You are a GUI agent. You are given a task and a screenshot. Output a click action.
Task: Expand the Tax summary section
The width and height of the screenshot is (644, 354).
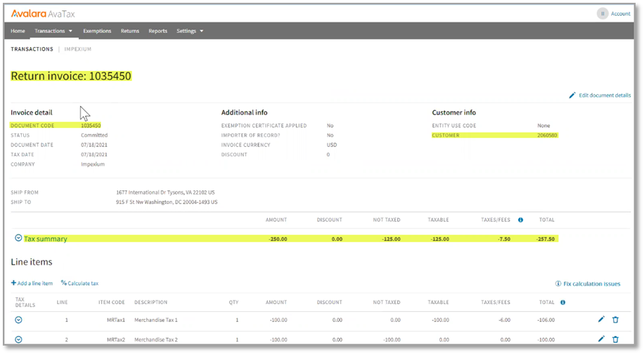18,238
